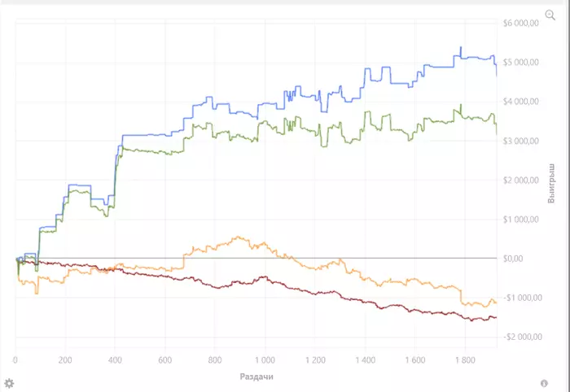Click the blue line's highest spike

pyautogui.click(x=461, y=48)
